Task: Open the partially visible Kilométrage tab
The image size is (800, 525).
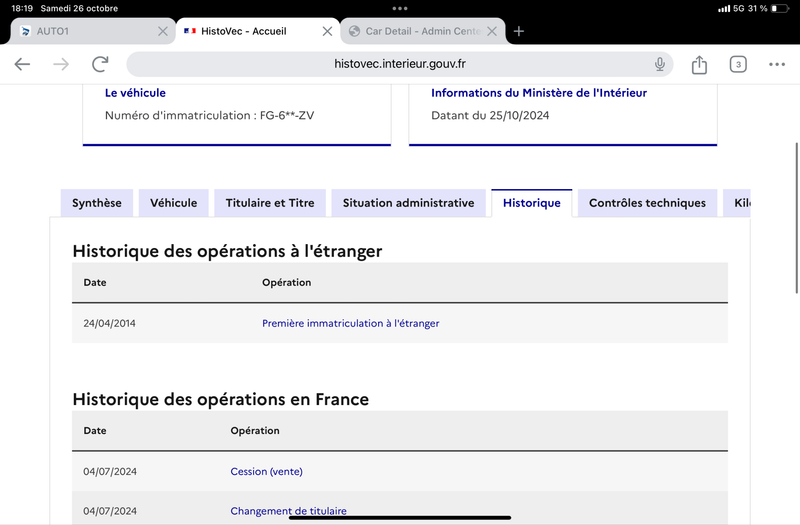Action: click(737, 203)
